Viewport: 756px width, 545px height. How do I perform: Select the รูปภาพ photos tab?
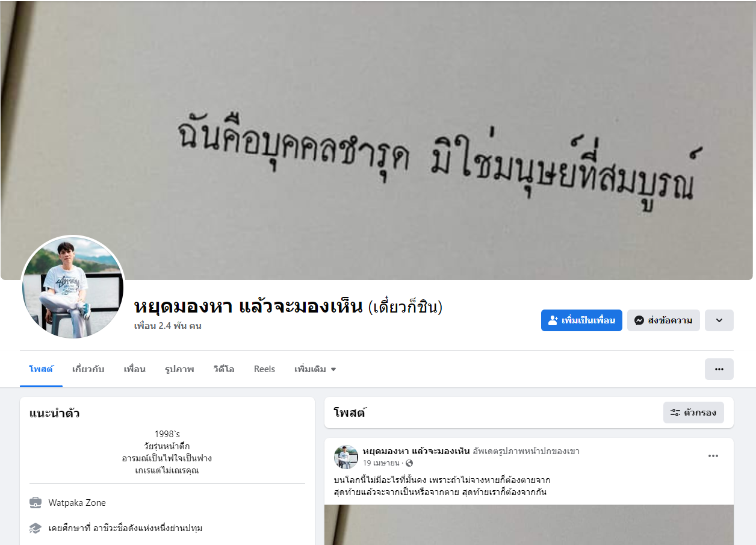coord(179,369)
